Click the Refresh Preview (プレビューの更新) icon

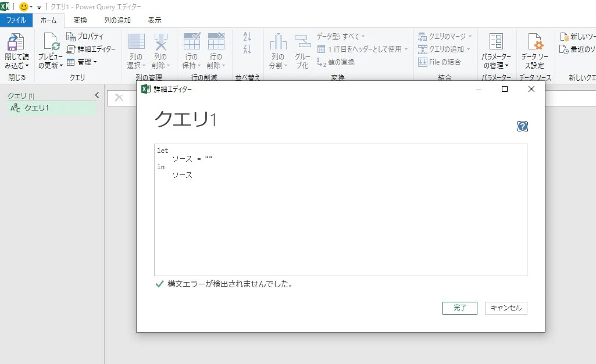(x=51, y=42)
